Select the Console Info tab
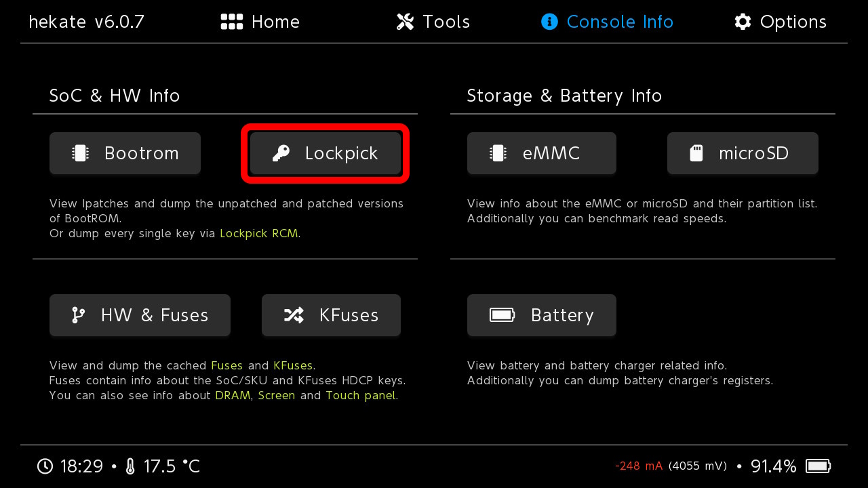 [608, 22]
